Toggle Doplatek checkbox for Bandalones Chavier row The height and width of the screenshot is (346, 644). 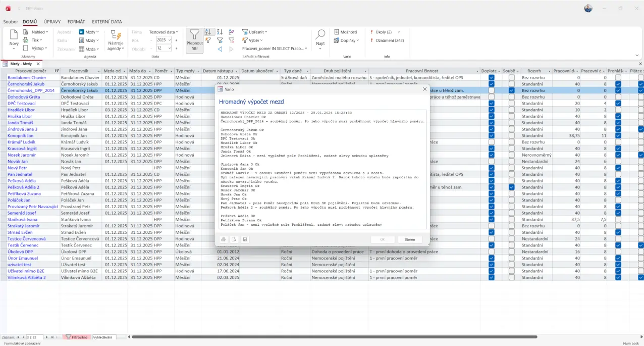click(492, 78)
